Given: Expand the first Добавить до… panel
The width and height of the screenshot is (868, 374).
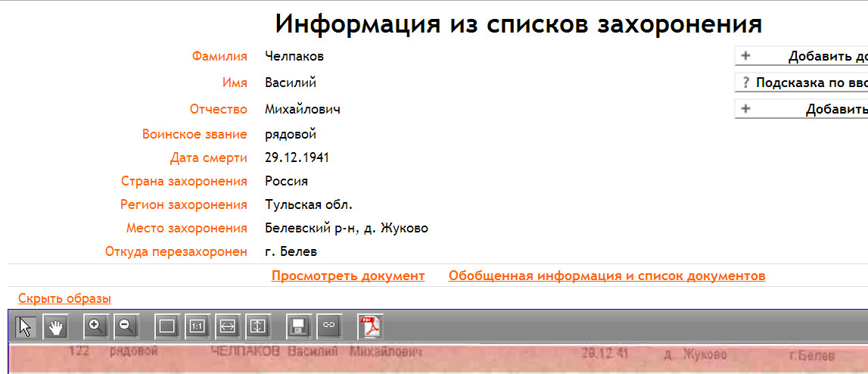Looking at the screenshot, I should [802, 56].
